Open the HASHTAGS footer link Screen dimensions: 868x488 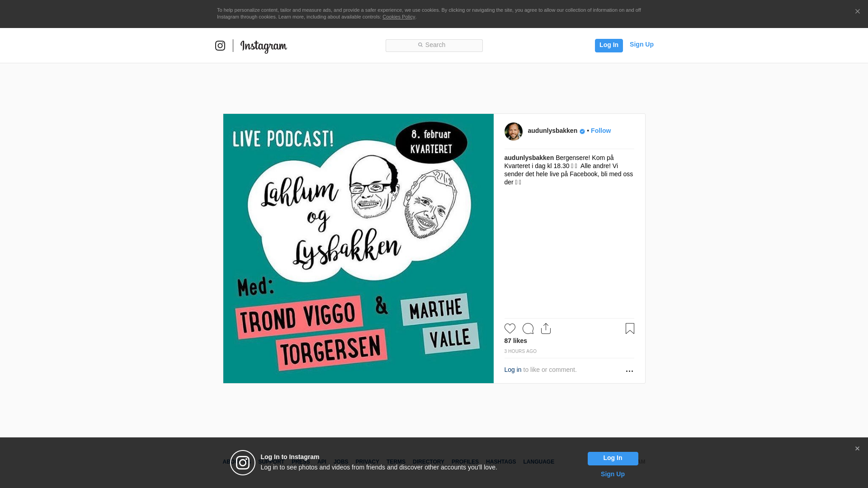[501, 462]
